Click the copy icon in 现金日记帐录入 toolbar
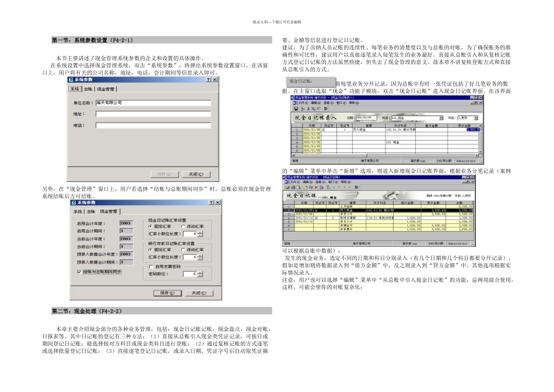554x392 pixels. click(313, 109)
